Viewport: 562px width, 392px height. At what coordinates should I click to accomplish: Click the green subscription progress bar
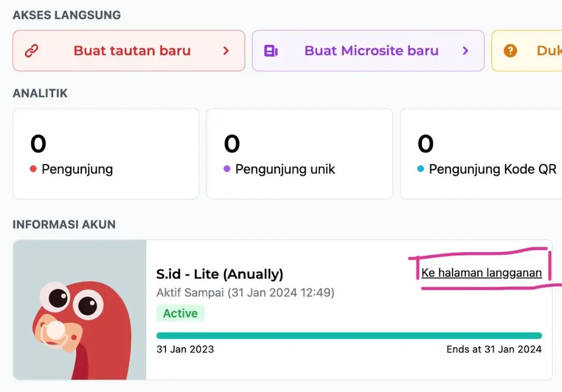[349, 336]
